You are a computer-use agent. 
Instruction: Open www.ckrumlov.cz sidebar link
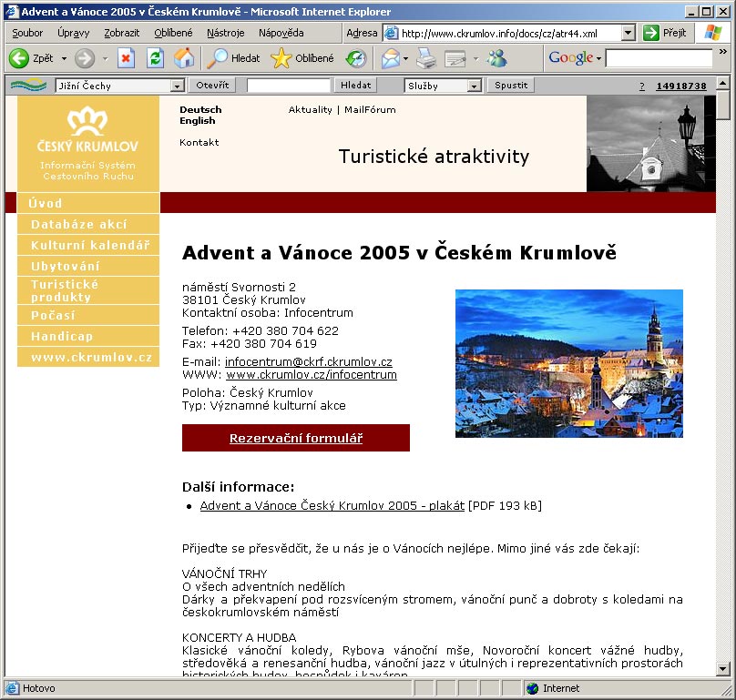click(x=88, y=357)
